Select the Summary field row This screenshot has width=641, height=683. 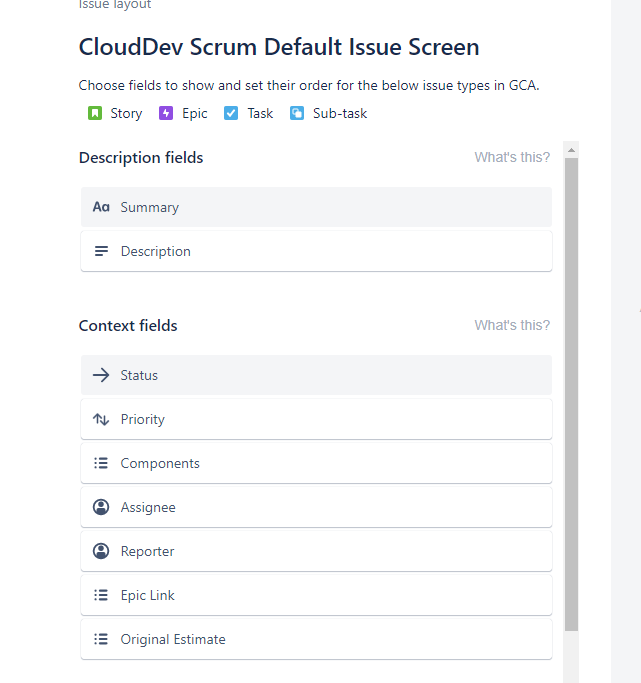[317, 207]
